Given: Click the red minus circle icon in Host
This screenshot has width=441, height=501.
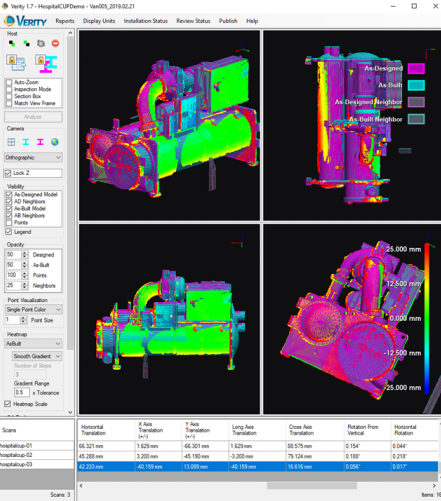Looking at the screenshot, I should tap(55, 43).
